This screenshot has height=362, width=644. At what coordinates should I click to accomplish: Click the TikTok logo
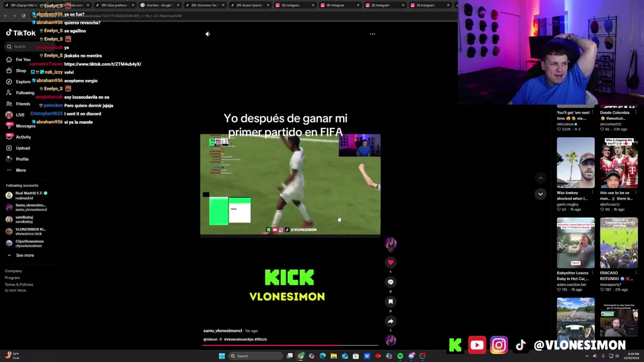click(21, 33)
